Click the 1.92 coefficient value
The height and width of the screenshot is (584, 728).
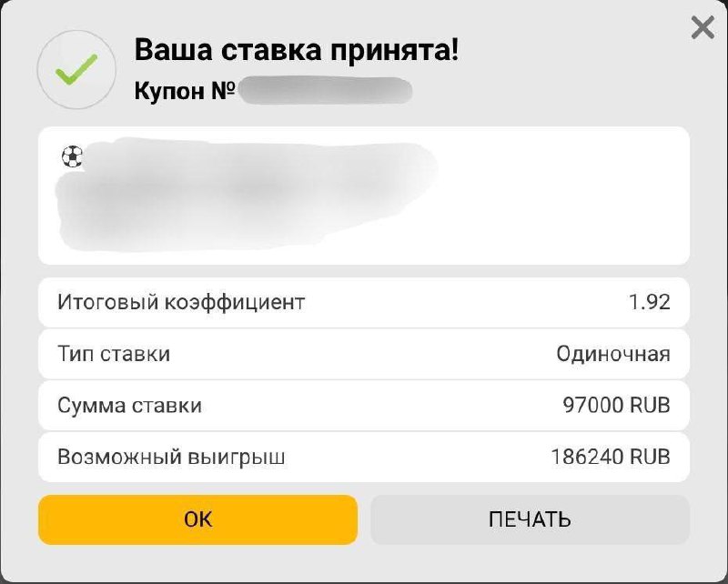tap(649, 302)
